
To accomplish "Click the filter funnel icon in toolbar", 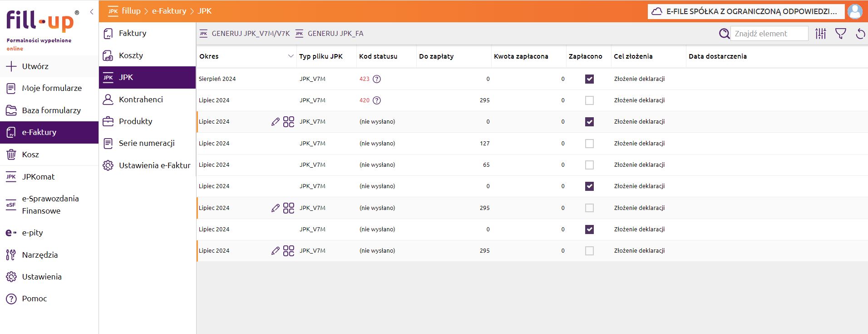I will 840,34.
